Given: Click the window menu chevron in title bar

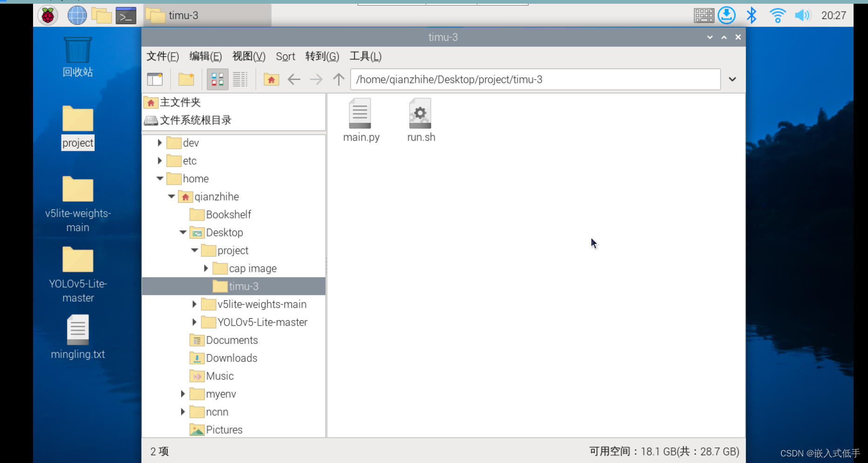Looking at the screenshot, I should click(x=710, y=37).
